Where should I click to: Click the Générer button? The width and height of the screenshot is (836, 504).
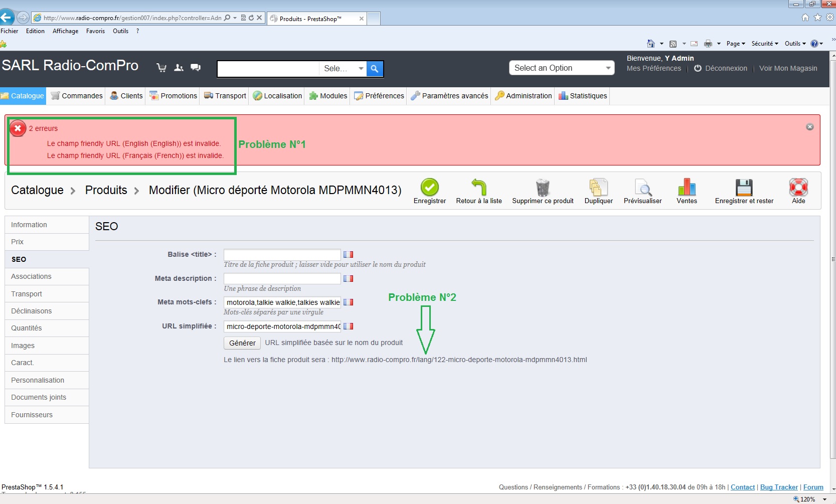tap(242, 343)
